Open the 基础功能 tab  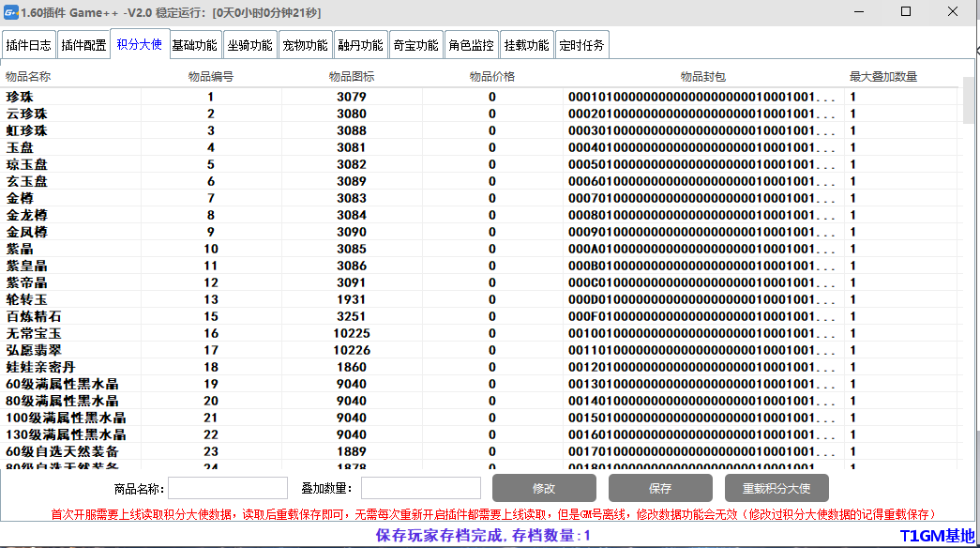pos(194,45)
